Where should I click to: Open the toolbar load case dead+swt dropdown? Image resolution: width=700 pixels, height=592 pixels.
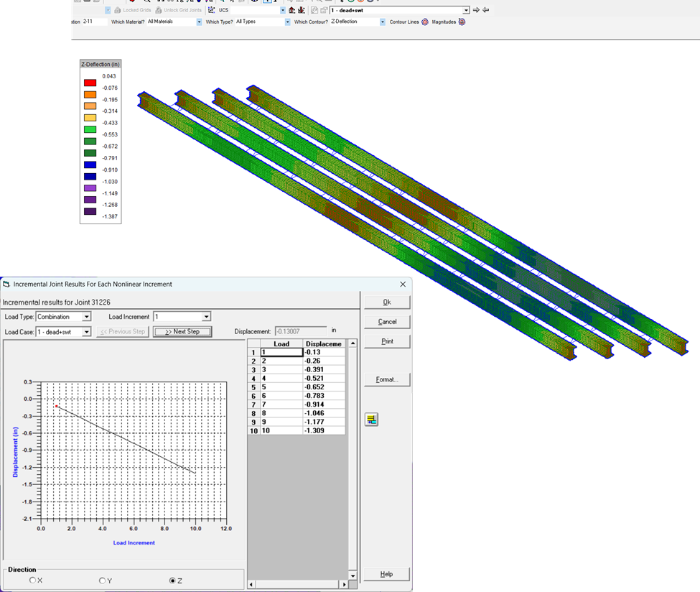pyautogui.click(x=466, y=10)
